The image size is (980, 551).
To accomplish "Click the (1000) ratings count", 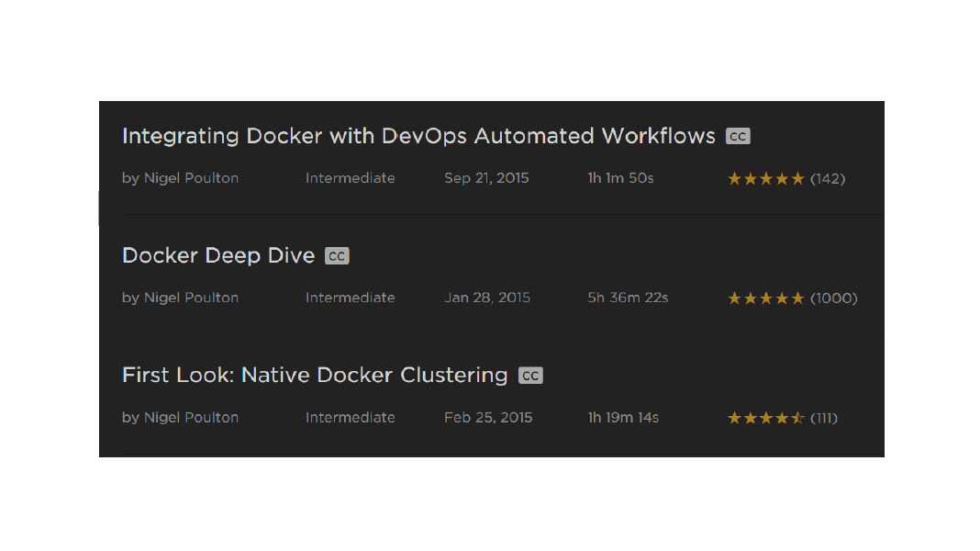I will pyautogui.click(x=833, y=298).
